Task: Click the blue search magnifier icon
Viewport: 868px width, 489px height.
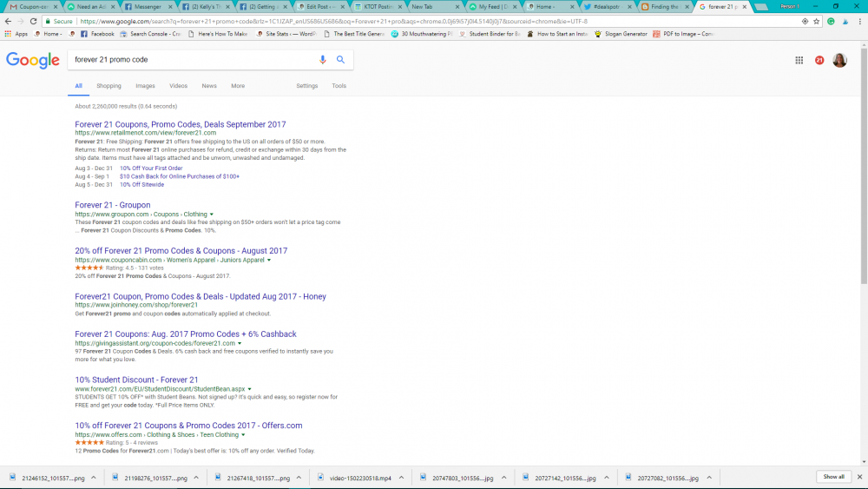Action: (x=340, y=60)
